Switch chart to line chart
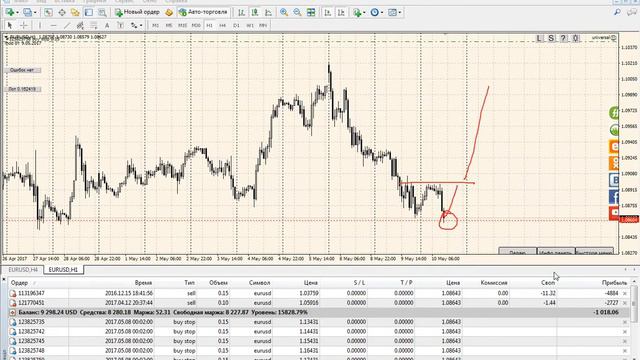This screenshot has width=640, height=360. pos(268,12)
